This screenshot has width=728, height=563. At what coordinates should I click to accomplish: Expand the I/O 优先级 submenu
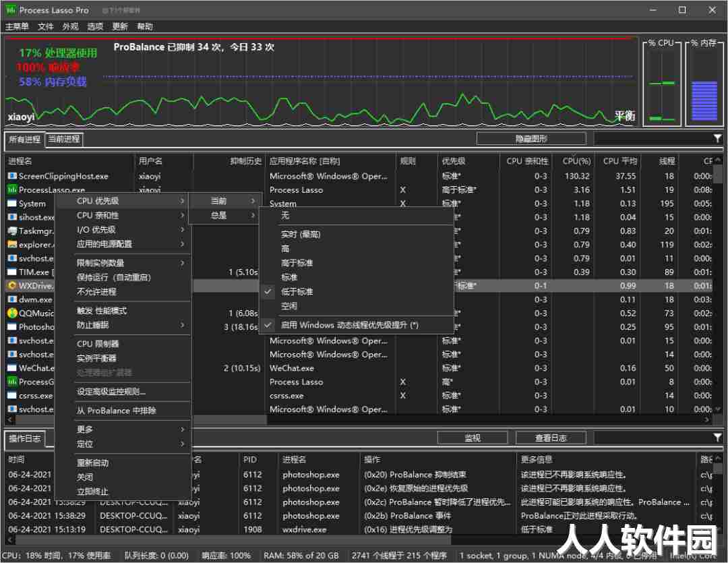pos(123,229)
